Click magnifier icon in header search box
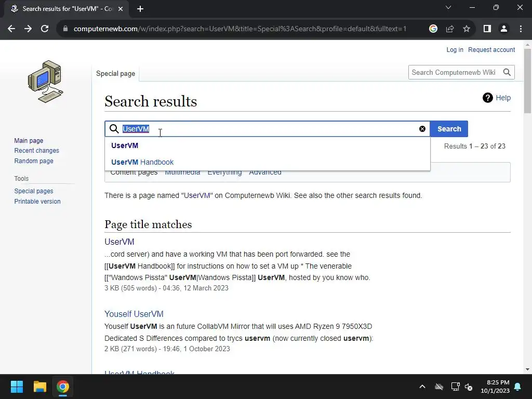This screenshot has width=532, height=399. click(507, 72)
